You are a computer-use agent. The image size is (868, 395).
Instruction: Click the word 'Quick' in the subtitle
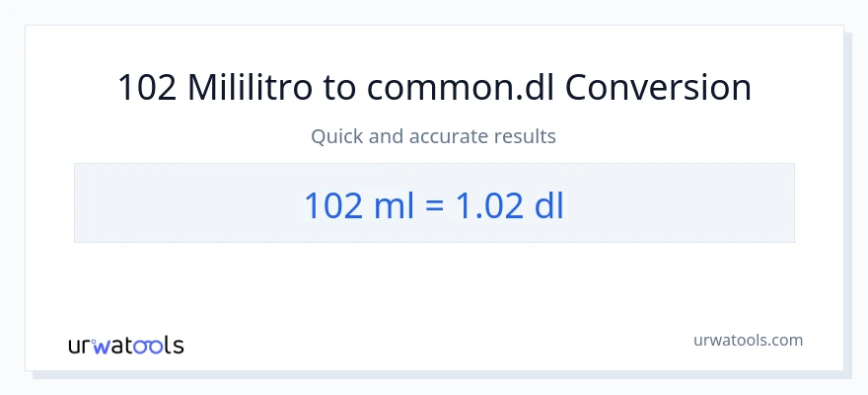pos(337,136)
